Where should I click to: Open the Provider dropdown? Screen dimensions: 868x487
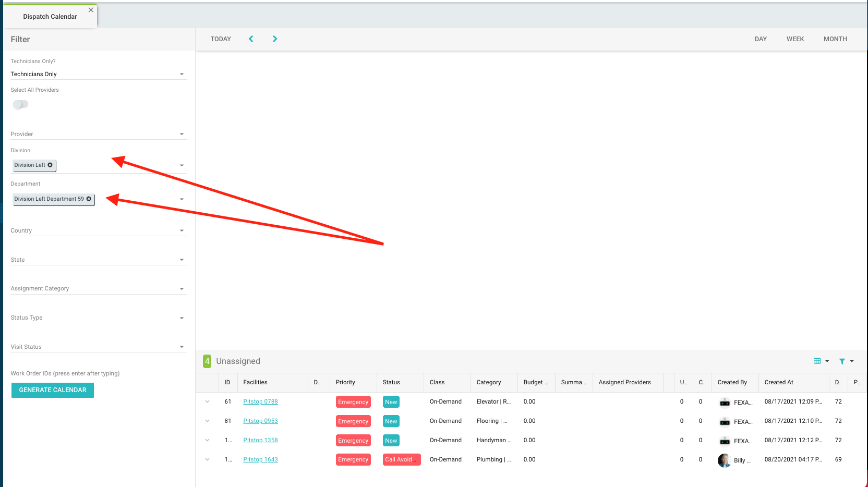[98, 134]
